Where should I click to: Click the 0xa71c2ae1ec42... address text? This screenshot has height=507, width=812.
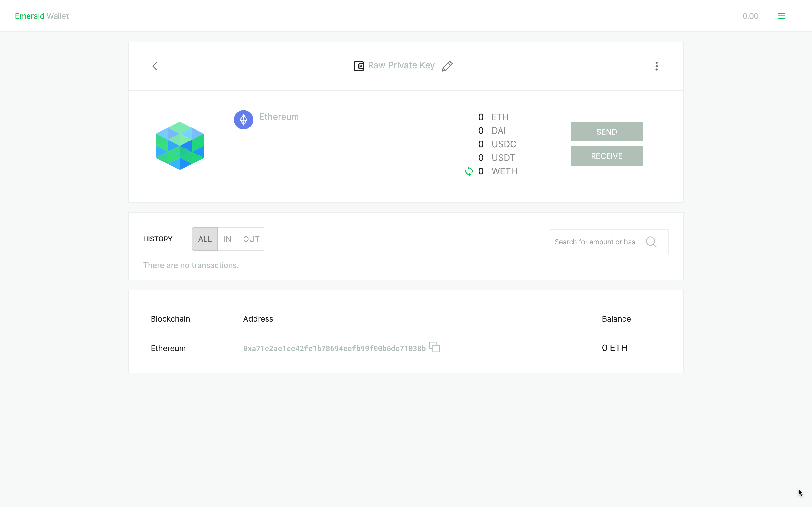tap(334, 348)
